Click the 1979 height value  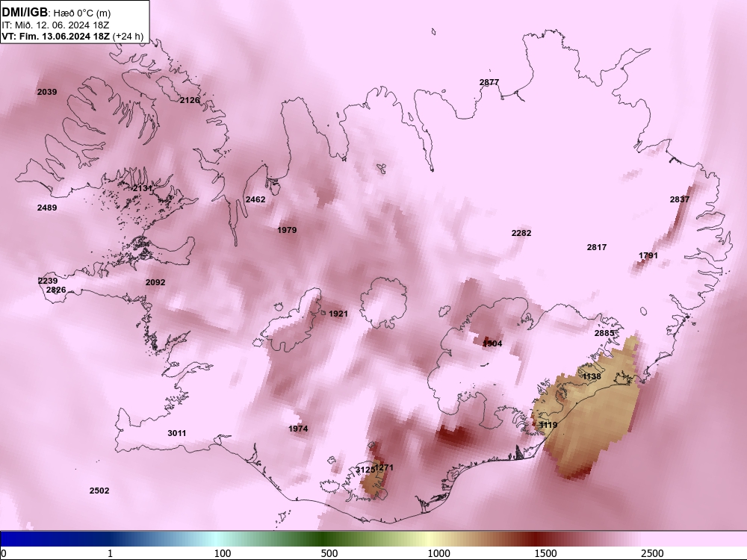click(287, 230)
